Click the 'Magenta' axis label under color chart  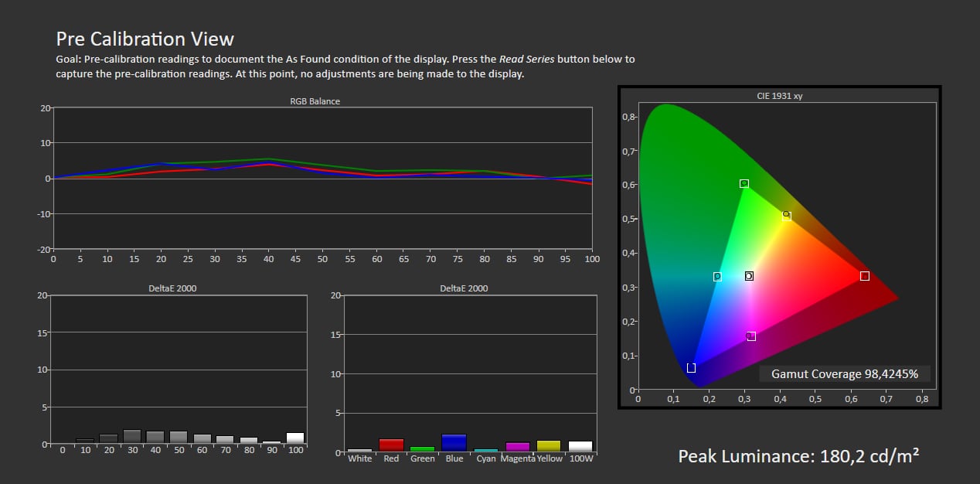click(518, 459)
